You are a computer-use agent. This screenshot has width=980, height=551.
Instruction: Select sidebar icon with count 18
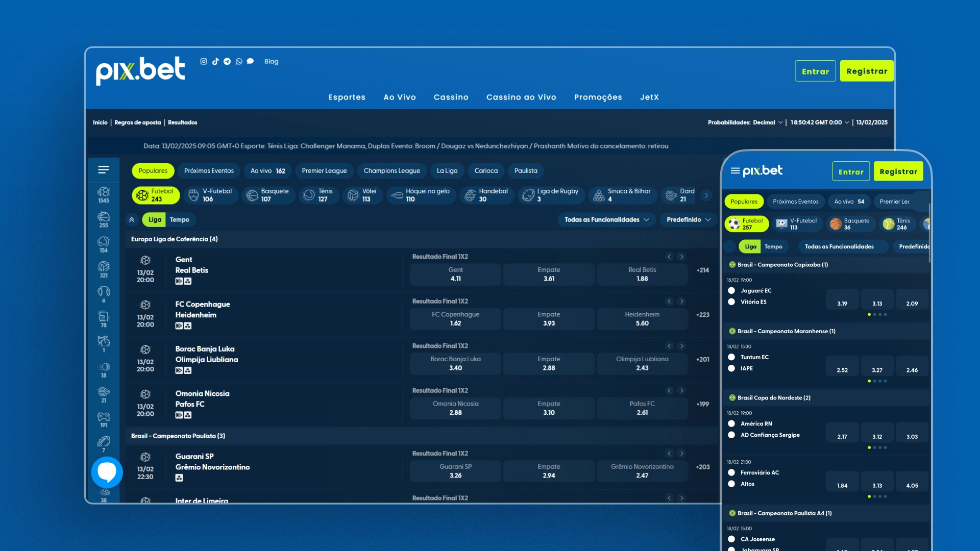104,370
